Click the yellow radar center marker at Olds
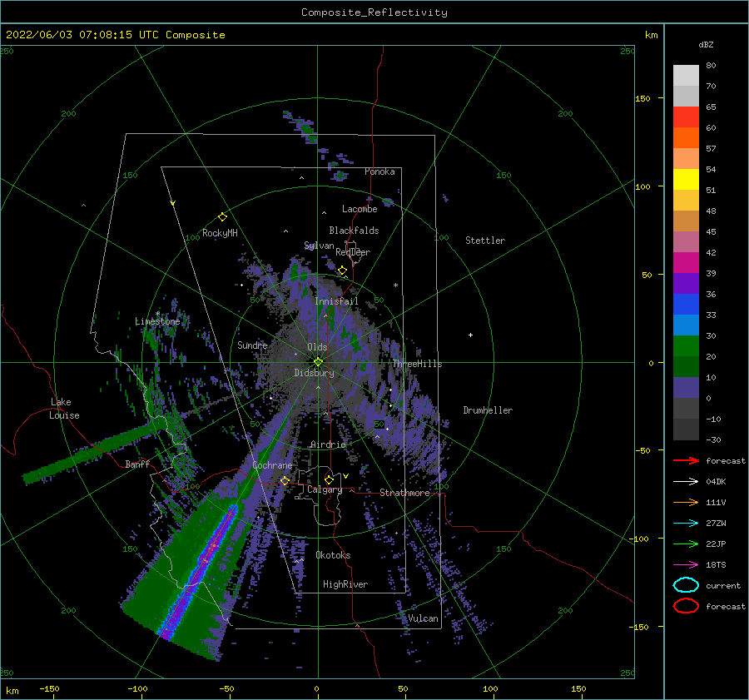This screenshot has height=700, width=749. point(318,362)
